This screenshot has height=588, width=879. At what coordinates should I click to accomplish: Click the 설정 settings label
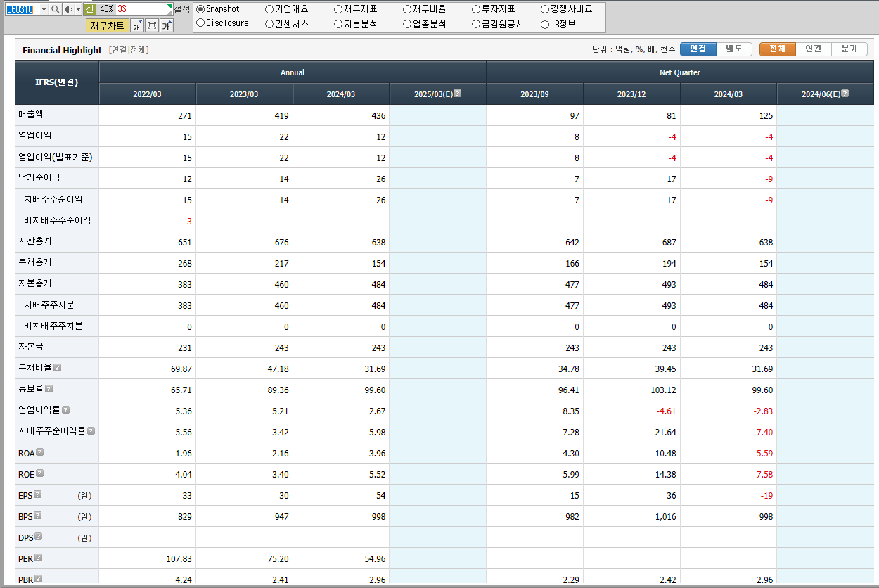coord(182,9)
